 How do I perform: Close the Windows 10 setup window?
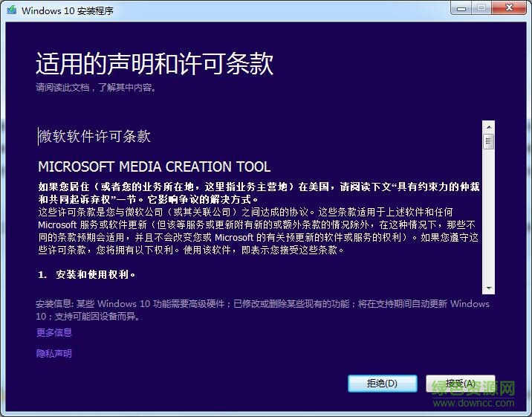509,8
